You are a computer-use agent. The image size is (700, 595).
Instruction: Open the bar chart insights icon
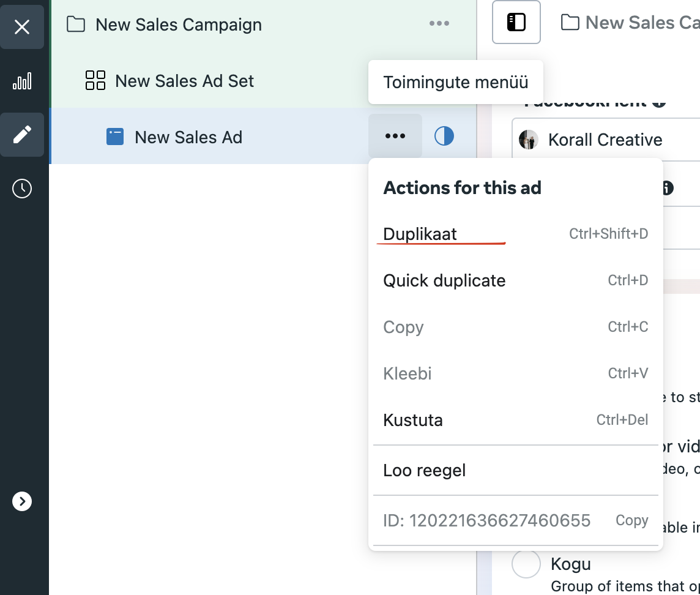[x=22, y=81]
